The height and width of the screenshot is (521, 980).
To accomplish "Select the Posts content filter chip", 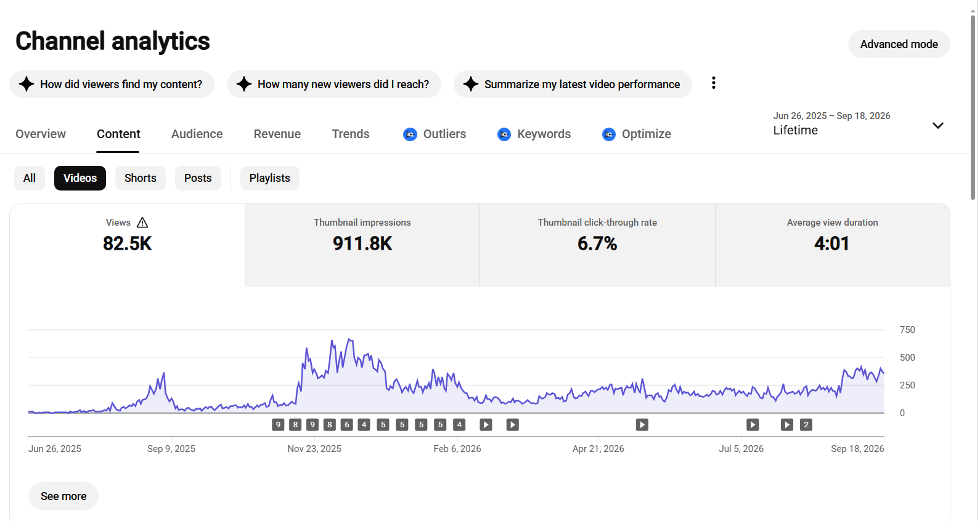I will point(198,178).
